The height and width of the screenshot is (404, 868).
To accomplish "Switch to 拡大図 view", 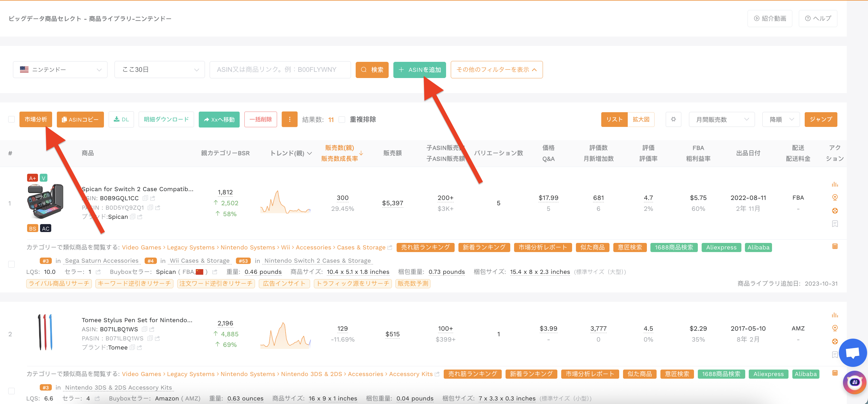I will tap(641, 119).
